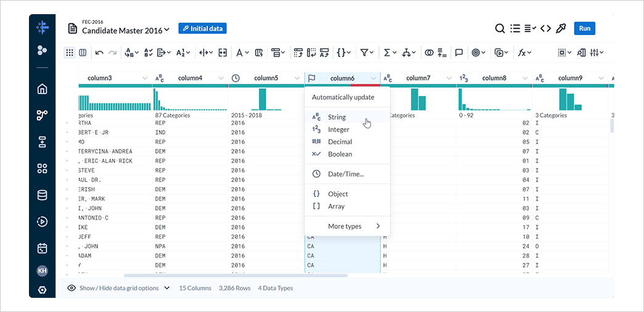Click the columns-to-rows unpivot icon
The height and width of the screenshot is (312, 644).
coord(311,52)
